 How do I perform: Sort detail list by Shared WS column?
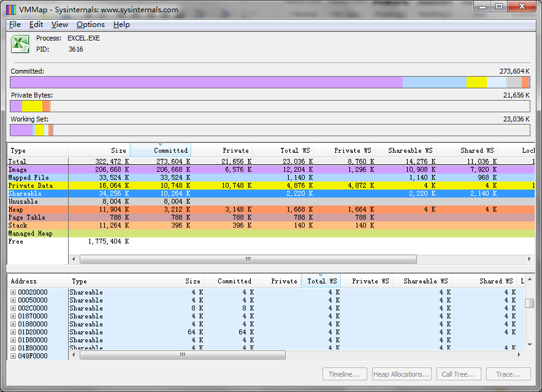pyautogui.click(x=484, y=282)
